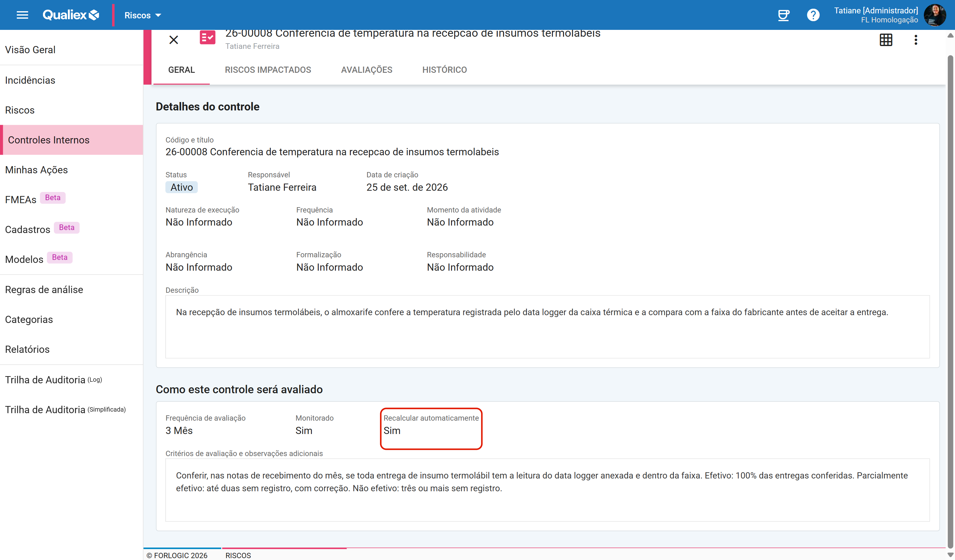Image resolution: width=955 pixels, height=560 pixels.
Task: Click the pink control checklist icon
Action: (x=208, y=38)
